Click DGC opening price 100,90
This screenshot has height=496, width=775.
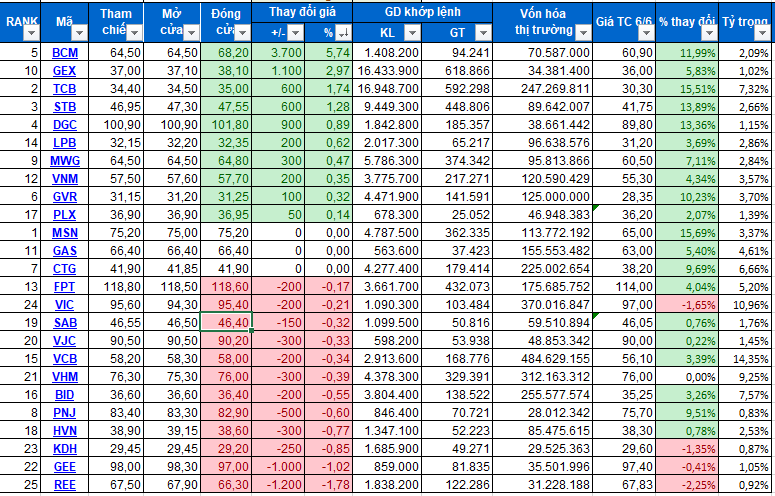[x=172, y=125]
